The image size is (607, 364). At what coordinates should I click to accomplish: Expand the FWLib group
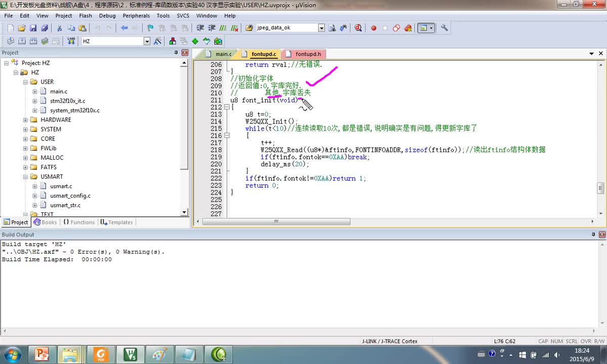click(x=25, y=148)
